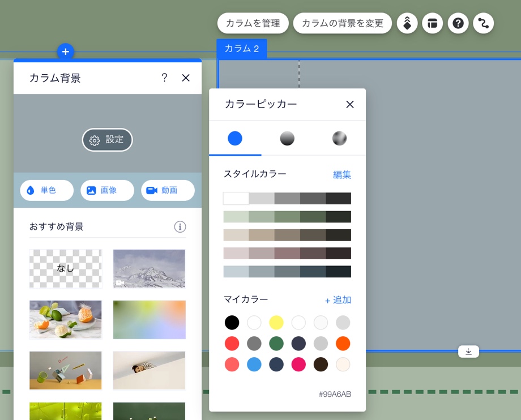Click + 追加 to add custom color
521x420 pixels.
point(338,300)
